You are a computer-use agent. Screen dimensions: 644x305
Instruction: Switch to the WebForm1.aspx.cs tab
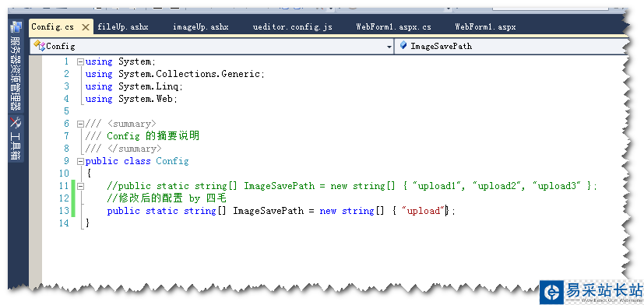393,27
